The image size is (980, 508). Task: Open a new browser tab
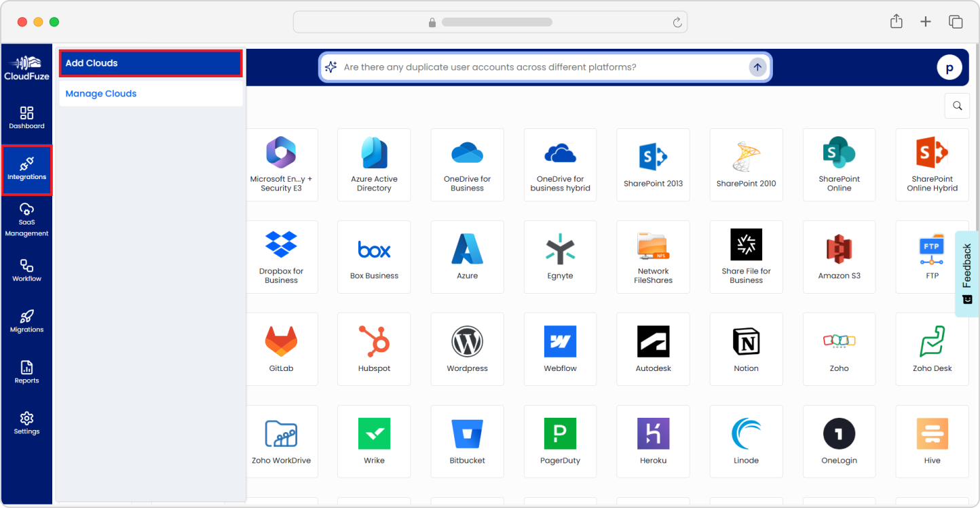click(x=926, y=22)
